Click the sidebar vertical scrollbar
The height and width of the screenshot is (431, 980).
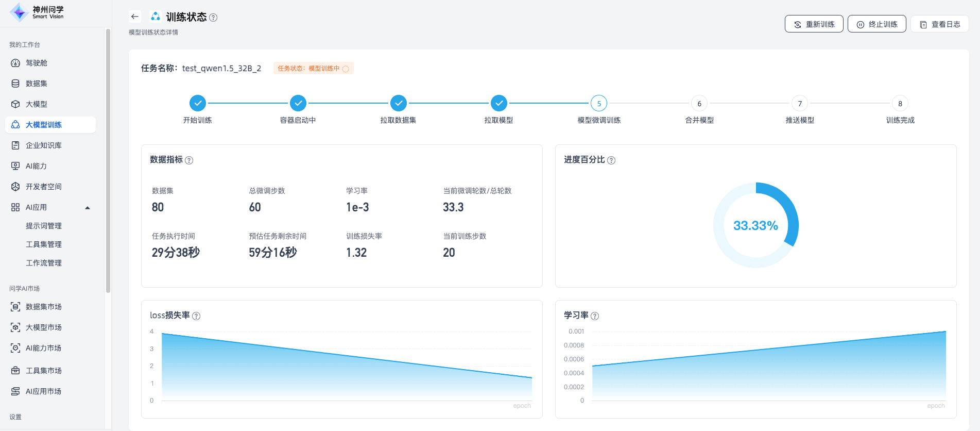pyautogui.click(x=108, y=160)
